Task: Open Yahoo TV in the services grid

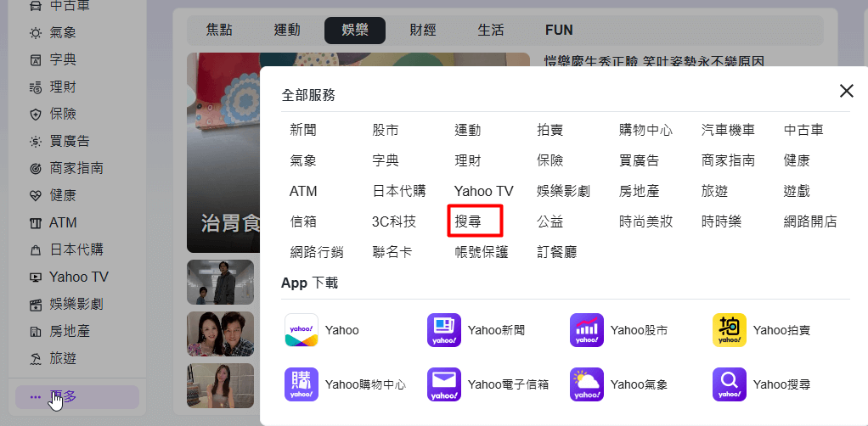Action: click(x=484, y=192)
